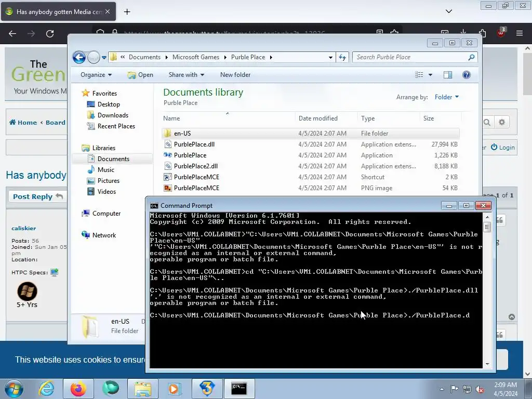Open the Windows Start menu
The image size is (532, 399).
[x=14, y=389]
